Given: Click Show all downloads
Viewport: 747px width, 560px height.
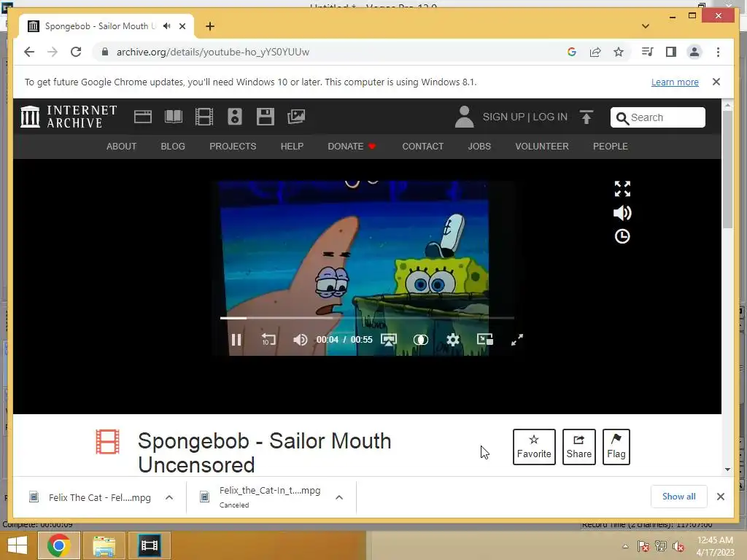Looking at the screenshot, I should (x=679, y=497).
